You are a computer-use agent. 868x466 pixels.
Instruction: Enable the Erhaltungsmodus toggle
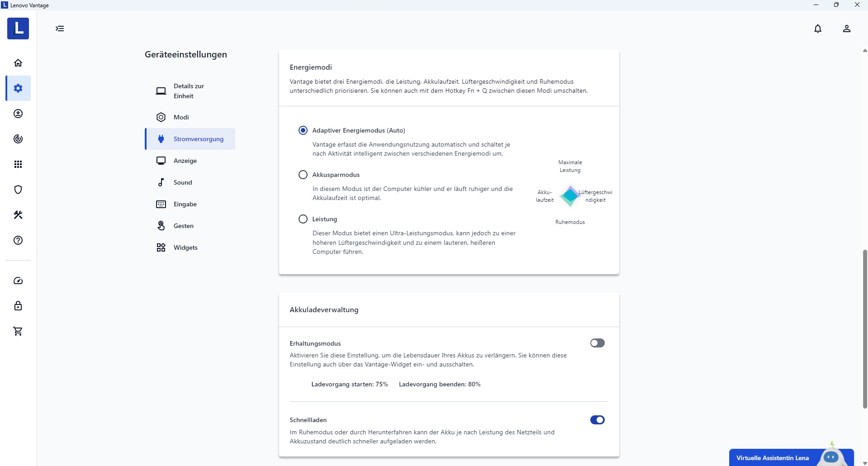coord(597,343)
